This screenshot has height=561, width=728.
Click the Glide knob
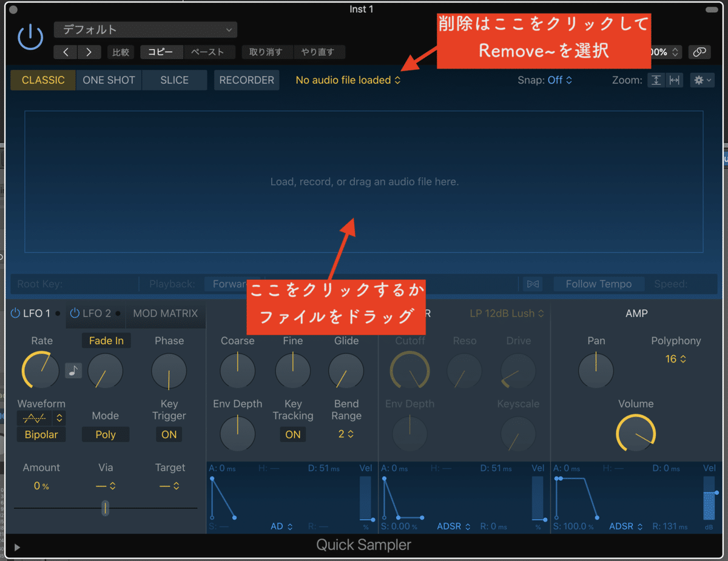pos(346,371)
